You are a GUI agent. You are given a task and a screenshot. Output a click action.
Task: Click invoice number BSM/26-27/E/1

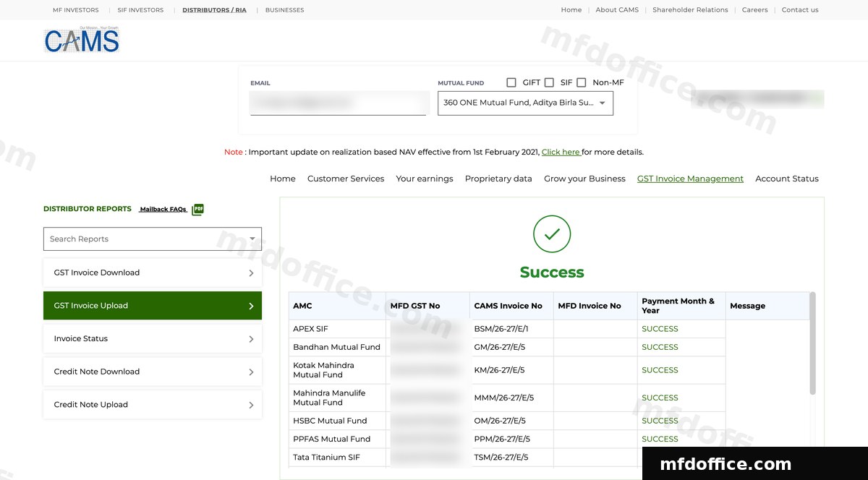[501, 329]
